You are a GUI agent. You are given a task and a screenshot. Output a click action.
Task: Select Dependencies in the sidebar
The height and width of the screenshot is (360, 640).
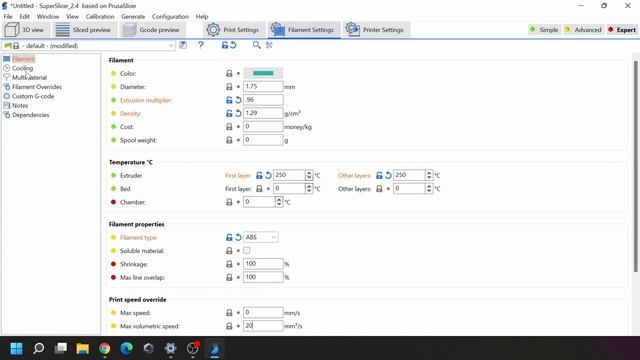pos(31,115)
